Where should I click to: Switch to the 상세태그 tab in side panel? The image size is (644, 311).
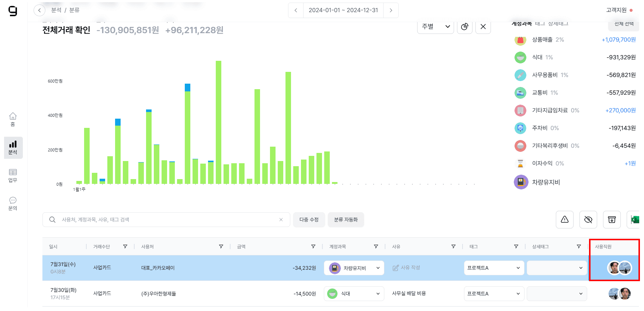point(558,24)
